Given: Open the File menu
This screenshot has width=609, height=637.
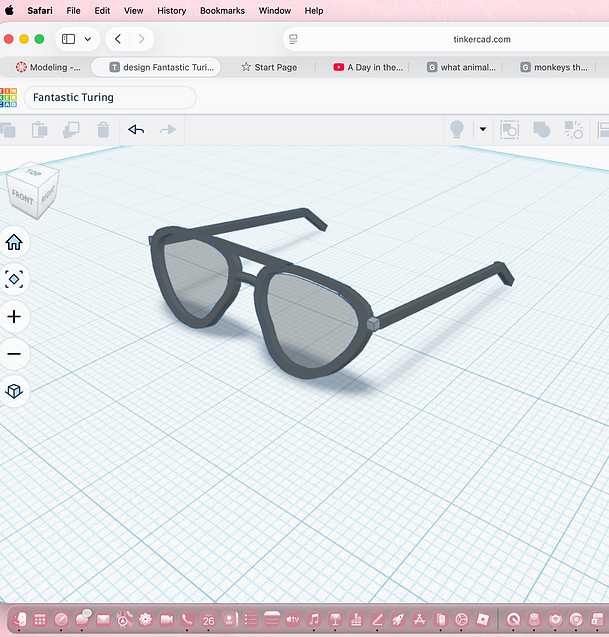Looking at the screenshot, I should [x=73, y=11].
